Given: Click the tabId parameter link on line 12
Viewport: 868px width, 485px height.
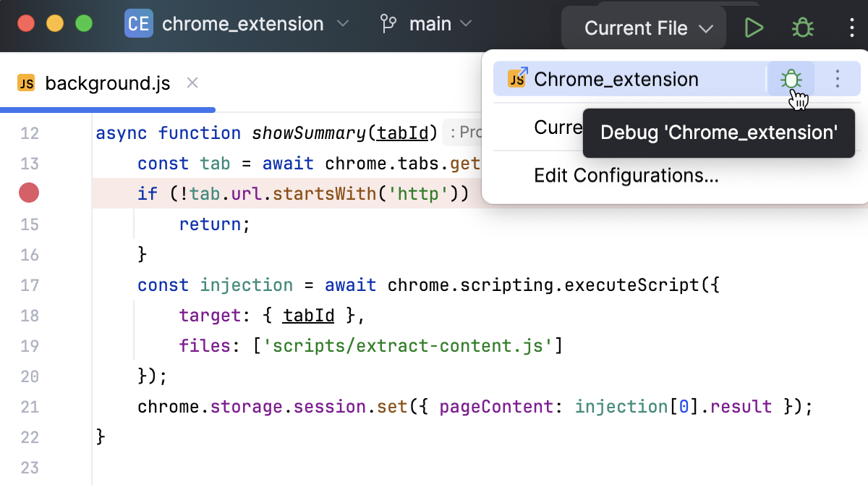Looking at the screenshot, I should coord(404,133).
